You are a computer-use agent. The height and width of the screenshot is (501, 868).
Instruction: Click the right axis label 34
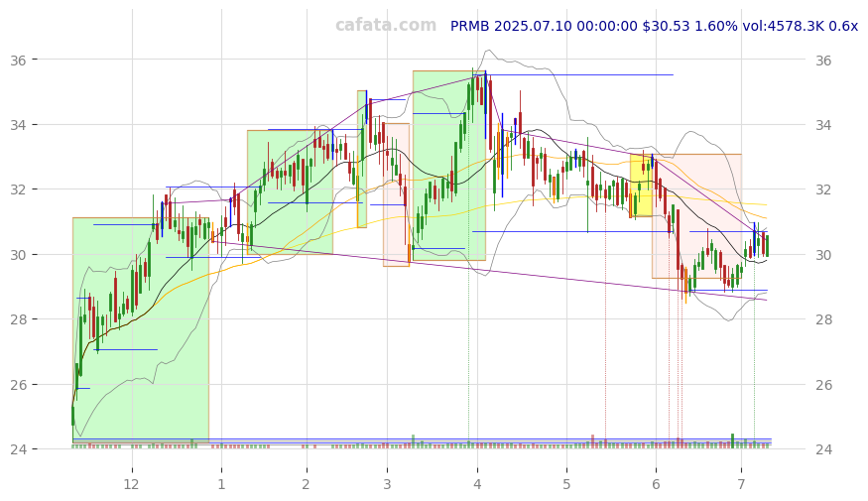[823, 125]
